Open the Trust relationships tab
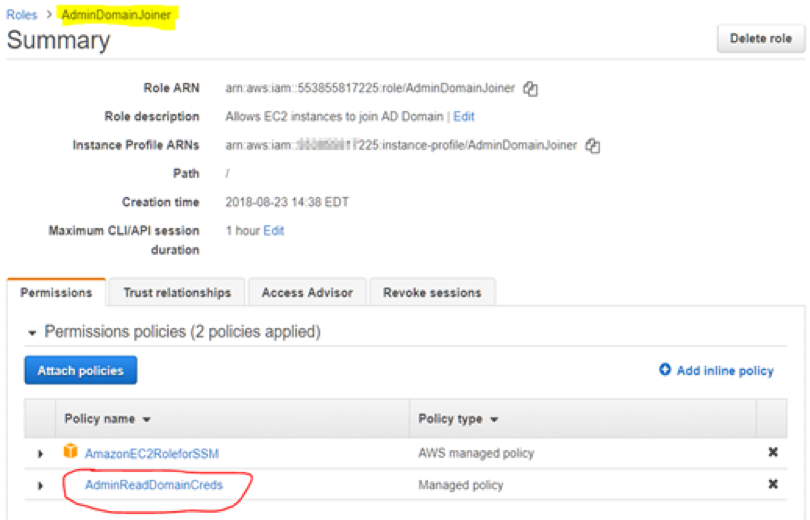Viewport: 810px width, 520px height. click(x=177, y=293)
